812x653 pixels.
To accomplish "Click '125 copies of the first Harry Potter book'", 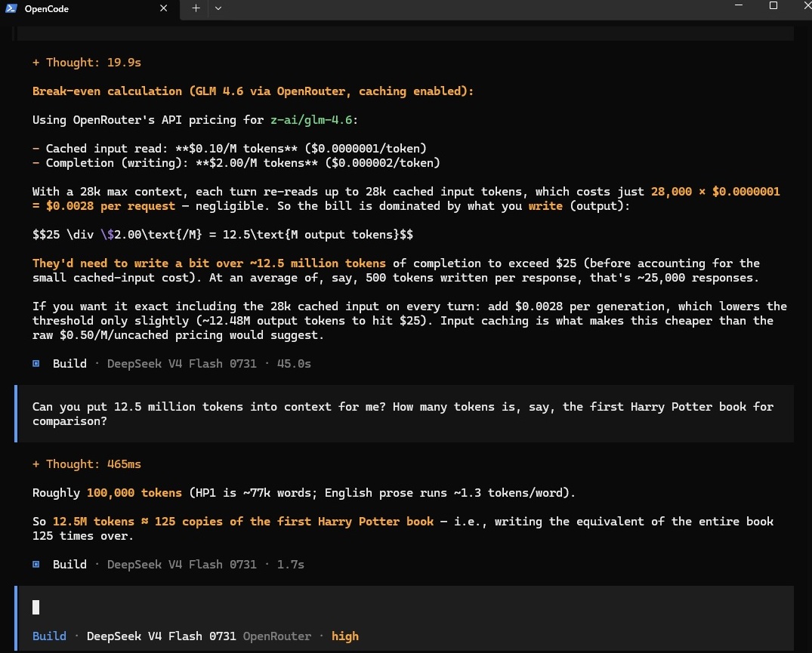I will click(x=294, y=522).
